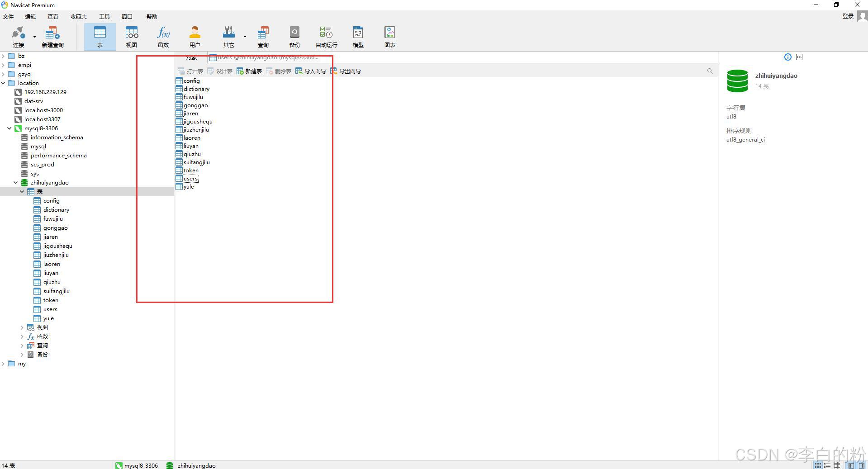Viewport: 868px width, 469px height.
Task: Click the 连接 connection toolbar icon
Action: (x=18, y=37)
